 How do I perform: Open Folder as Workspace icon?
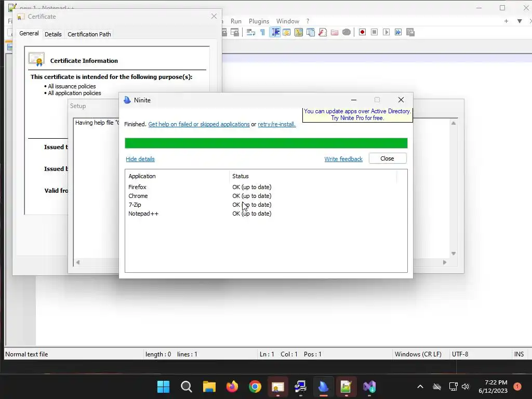(334, 32)
